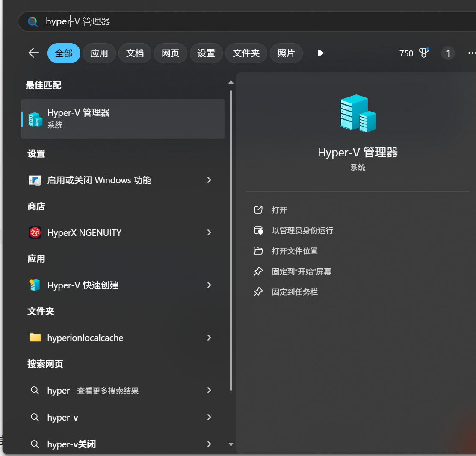Click the hyperionlocalcache folder icon
Image resolution: width=476 pixels, height=456 pixels.
pos(35,337)
